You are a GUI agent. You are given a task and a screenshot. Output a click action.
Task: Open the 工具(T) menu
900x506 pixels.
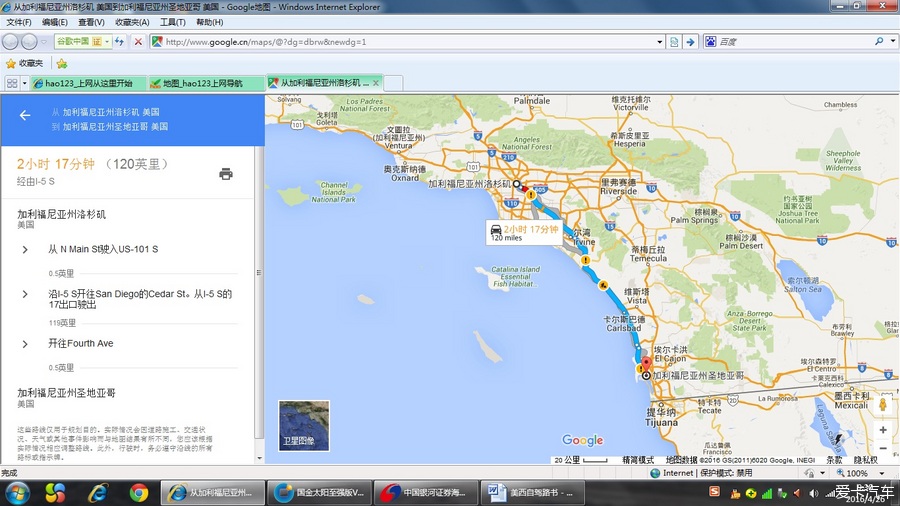pos(172,22)
